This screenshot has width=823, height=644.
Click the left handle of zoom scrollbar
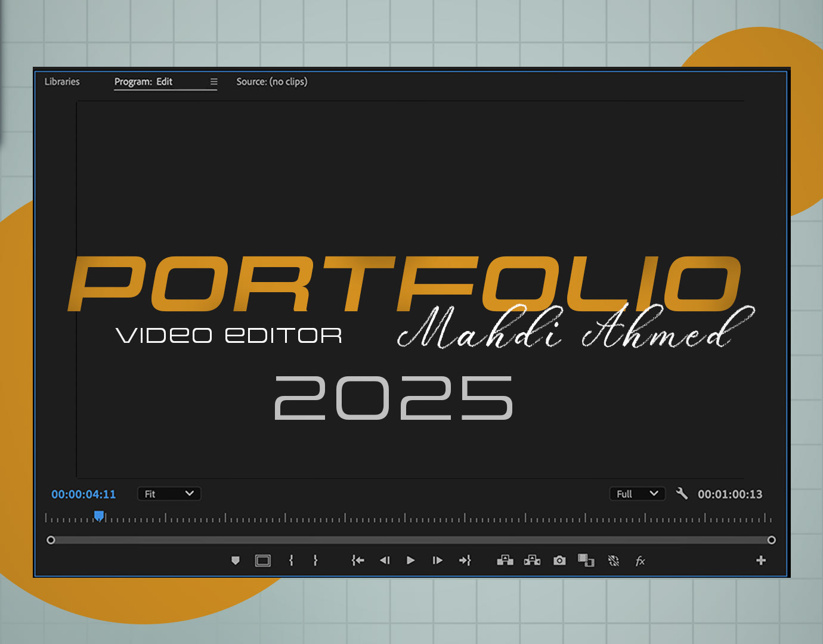pos(51,540)
